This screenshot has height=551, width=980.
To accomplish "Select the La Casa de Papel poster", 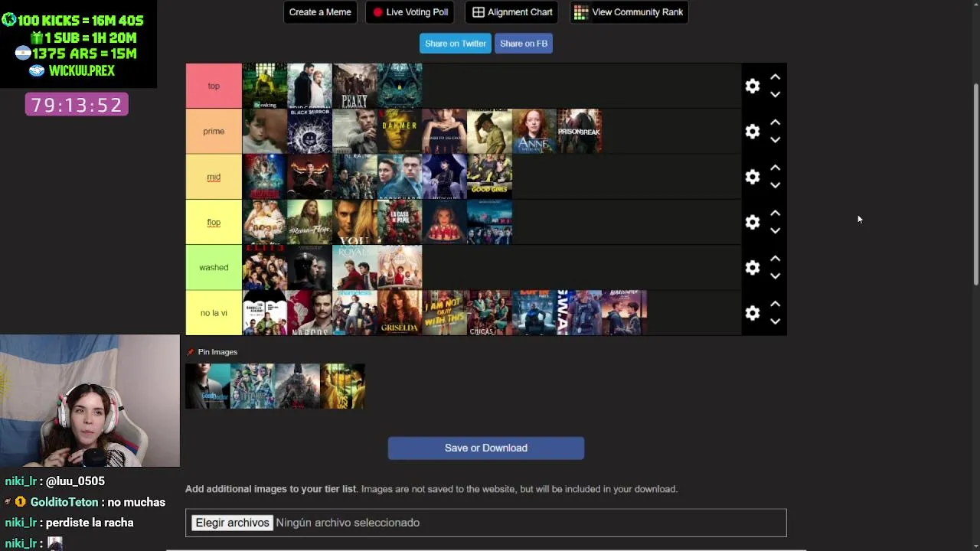I will [400, 222].
